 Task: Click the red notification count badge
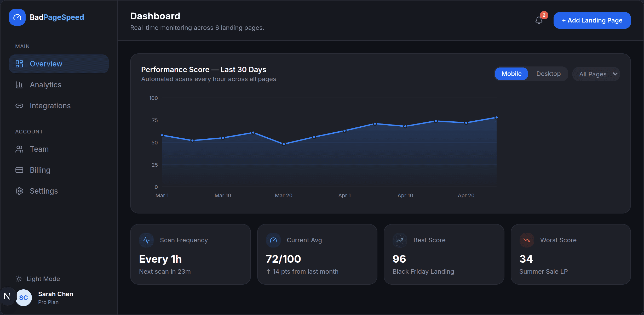point(544,15)
